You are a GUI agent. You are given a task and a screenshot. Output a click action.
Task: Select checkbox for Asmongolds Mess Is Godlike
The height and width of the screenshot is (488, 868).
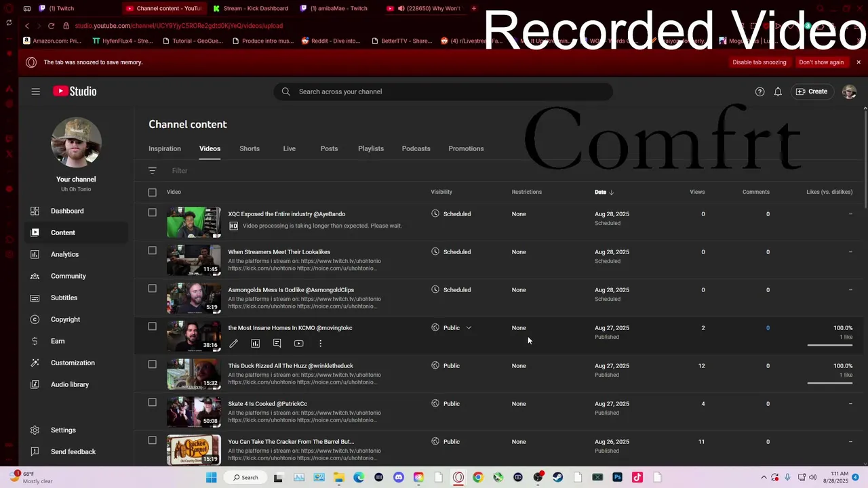click(152, 289)
